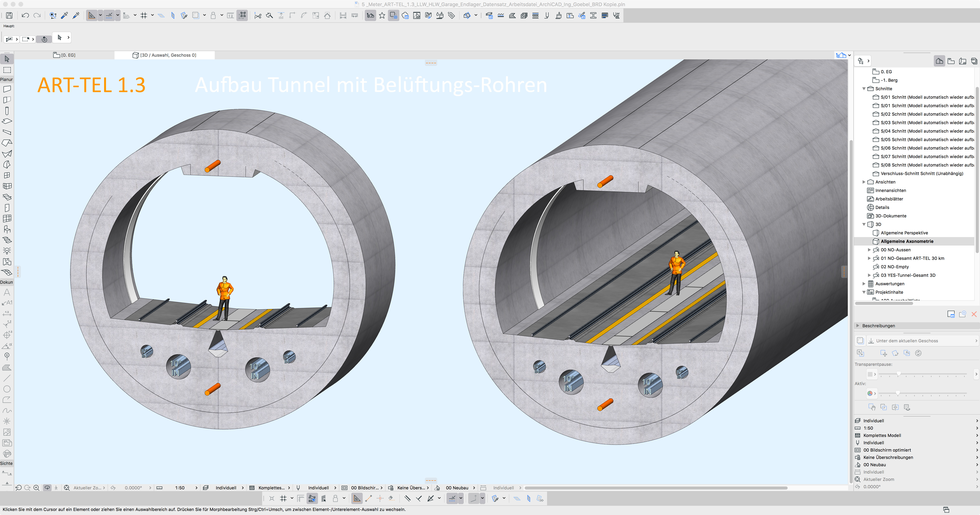Image resolution: width=980 pixels, height=515 pixels.
Task: Open Allgemeine Perspektive in navigator
Action: pyautogui.click(x=904, y=233)
